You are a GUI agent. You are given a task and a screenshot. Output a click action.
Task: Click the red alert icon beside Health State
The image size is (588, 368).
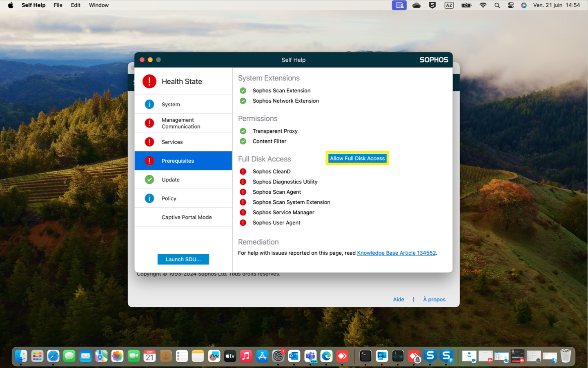[x=149, y=81]
